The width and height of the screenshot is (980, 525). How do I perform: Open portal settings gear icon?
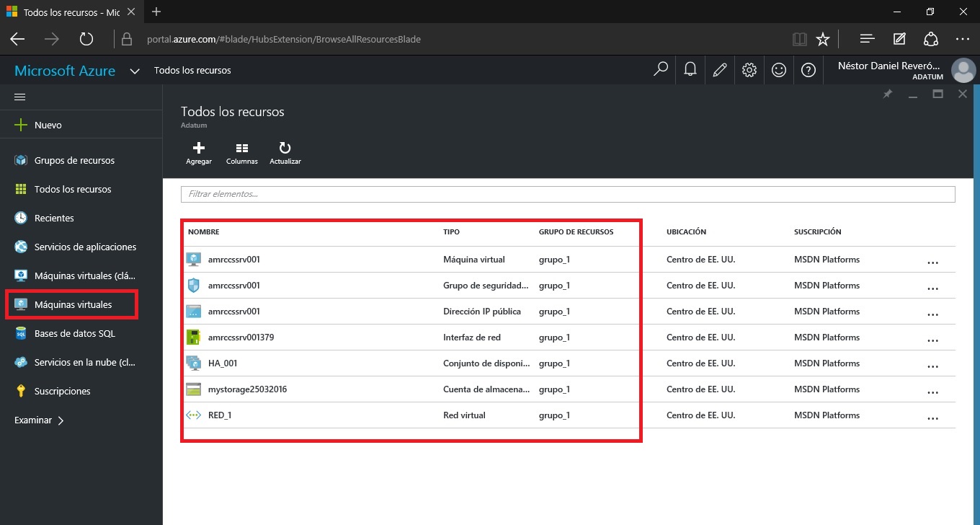point(749,70)
